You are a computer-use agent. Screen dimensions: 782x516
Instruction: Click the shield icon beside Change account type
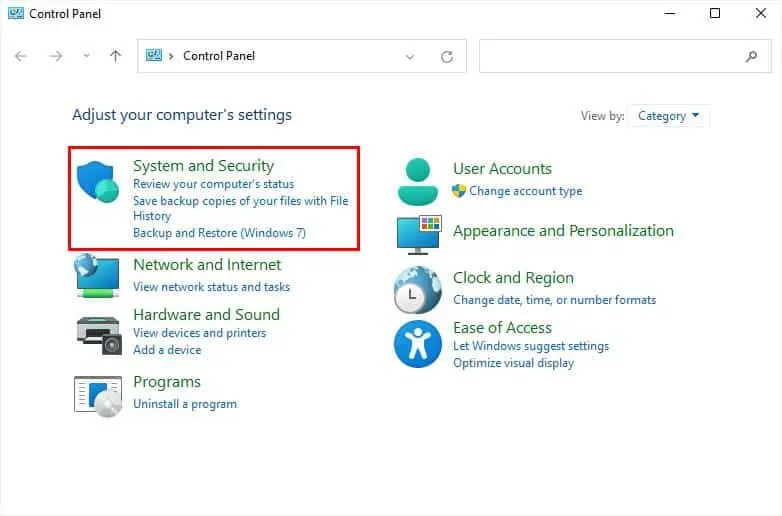[458, 191]
